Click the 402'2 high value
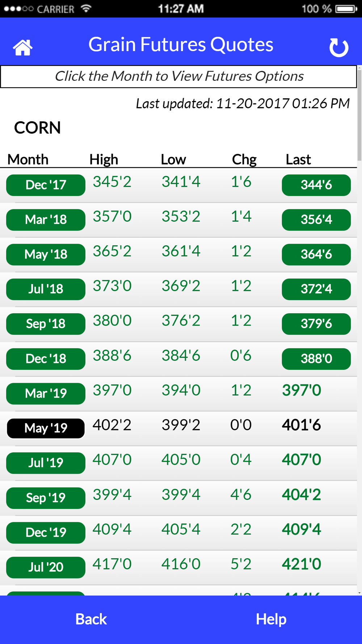The width and height of the screenshot is (362, 644). tap(112, 425)
